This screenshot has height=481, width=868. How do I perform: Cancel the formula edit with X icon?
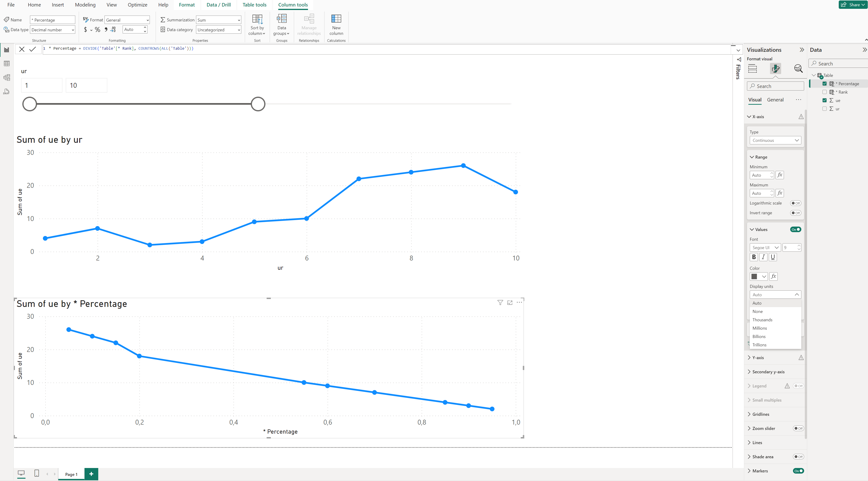point(22,49)
